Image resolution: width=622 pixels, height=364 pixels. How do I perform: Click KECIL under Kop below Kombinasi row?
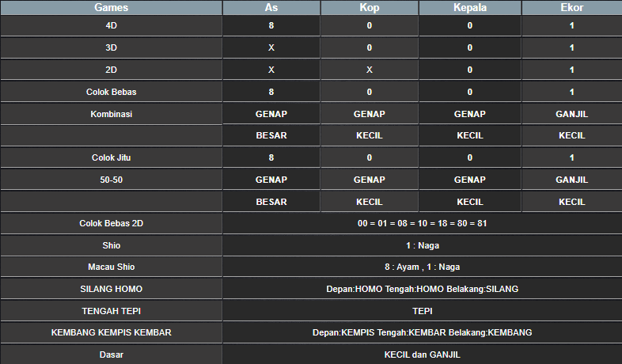[370, 135]
